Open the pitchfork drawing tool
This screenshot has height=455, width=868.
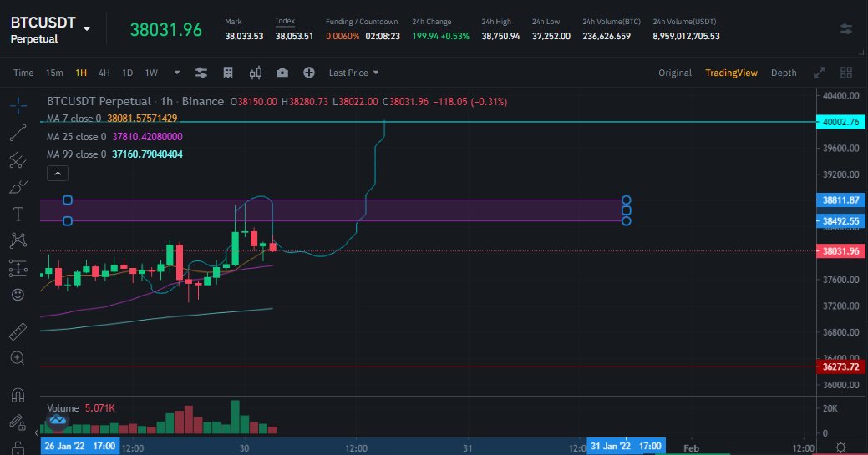[x=18, y=160]
